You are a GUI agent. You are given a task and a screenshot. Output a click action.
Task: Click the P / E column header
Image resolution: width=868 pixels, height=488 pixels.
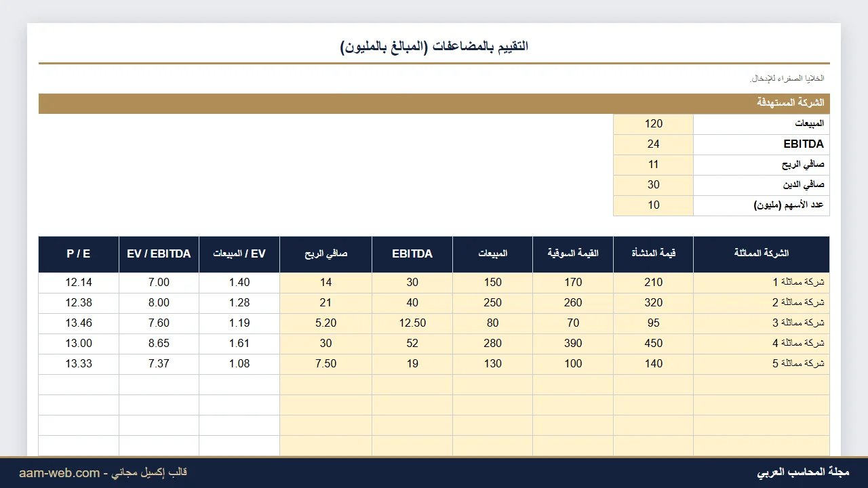click(x=79, y=254)
